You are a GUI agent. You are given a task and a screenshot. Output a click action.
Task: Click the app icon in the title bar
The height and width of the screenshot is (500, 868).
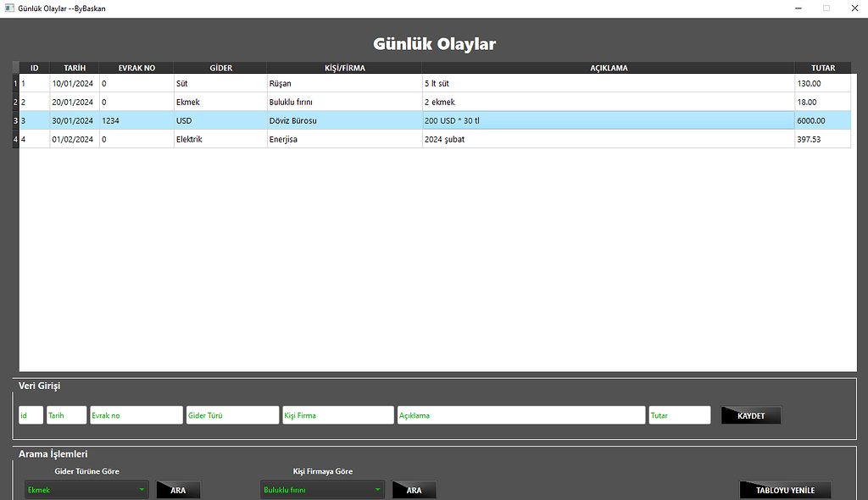click(8, 8)
